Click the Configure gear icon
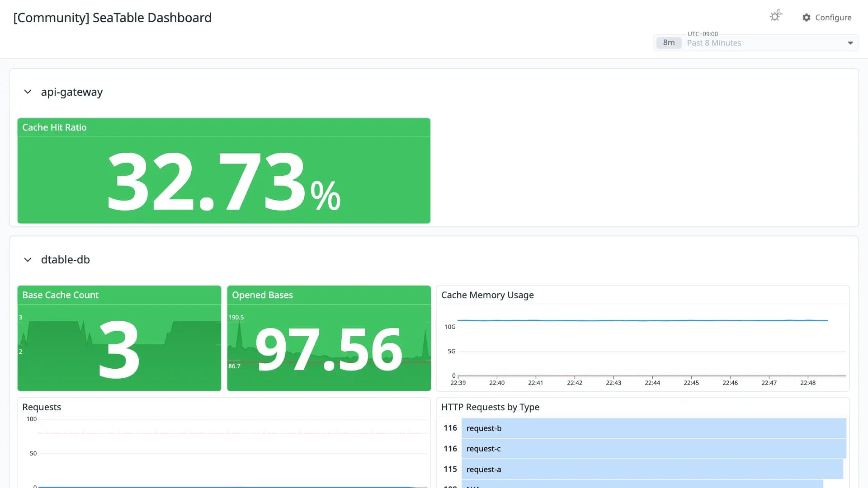Screen dimensions: 868x488 [x=807, y=17]
